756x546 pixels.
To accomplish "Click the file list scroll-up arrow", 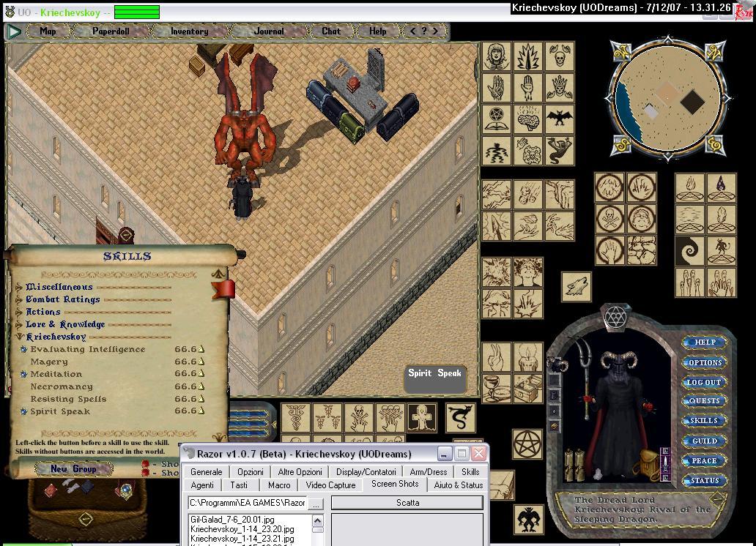I will [317, 520].
